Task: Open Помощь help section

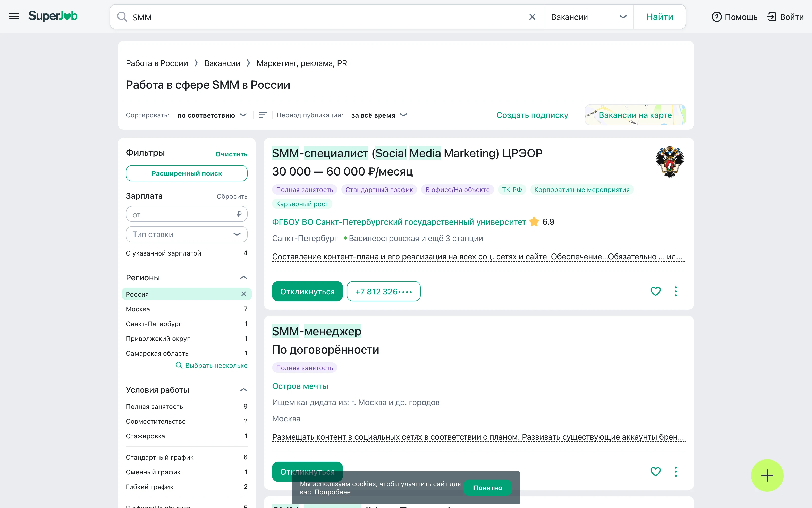Action: click(x=735, y=17)
